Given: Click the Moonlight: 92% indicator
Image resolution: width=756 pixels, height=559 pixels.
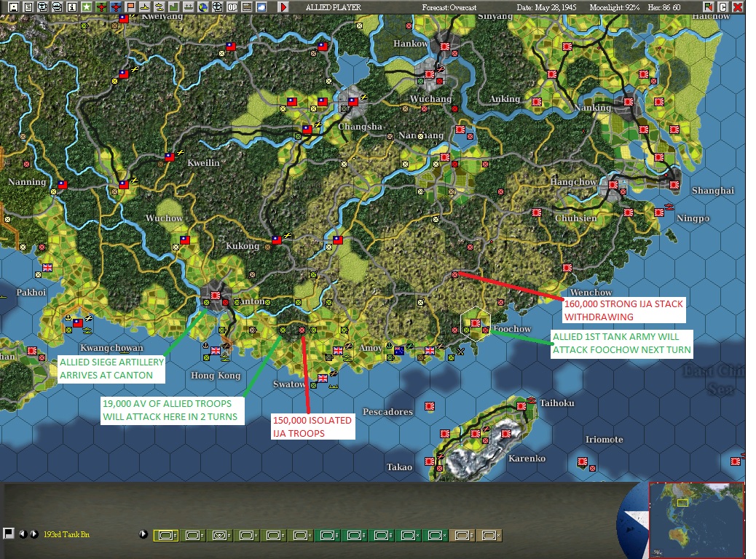Looking at the screenshot, I should (614, 7).
